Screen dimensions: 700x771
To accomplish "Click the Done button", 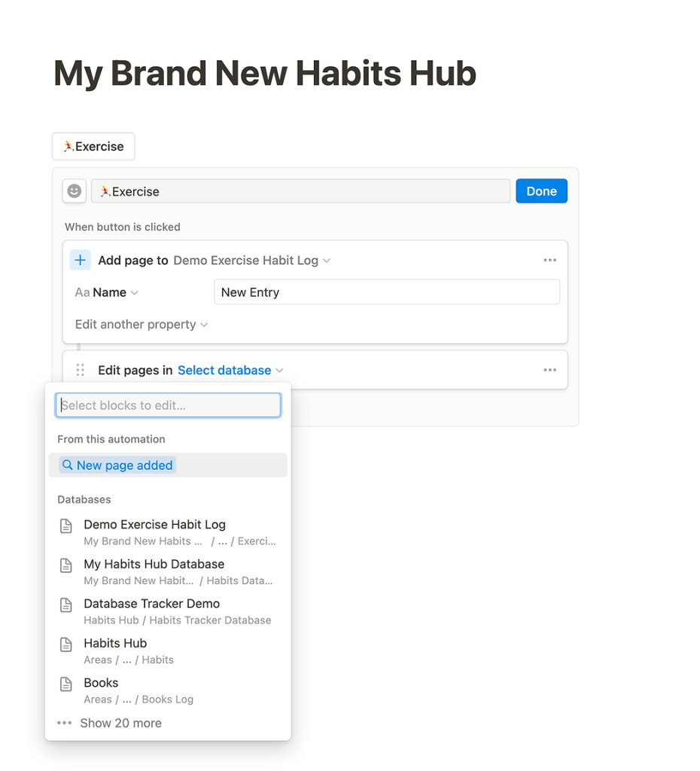I will (x=541, y=190).
